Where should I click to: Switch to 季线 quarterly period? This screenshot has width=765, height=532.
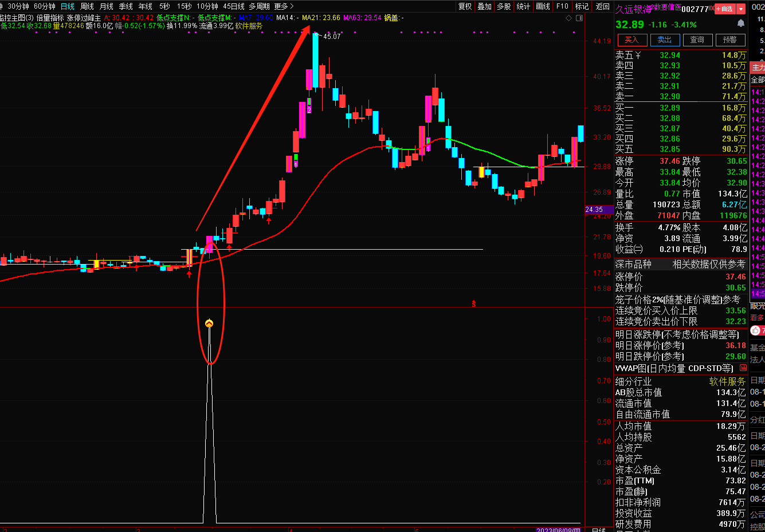point(126,6)
